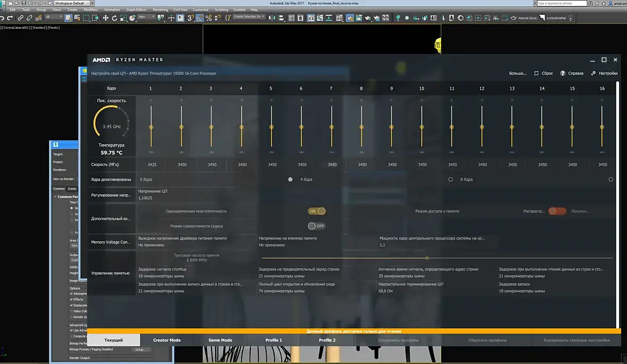Click the Undo arrow in 3ds Max toolbar

click(2, 18)
